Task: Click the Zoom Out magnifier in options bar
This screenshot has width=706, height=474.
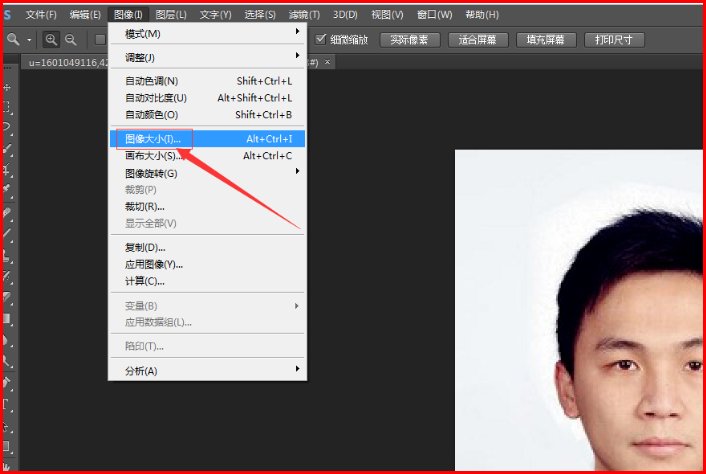Action: tap(71, 40)
